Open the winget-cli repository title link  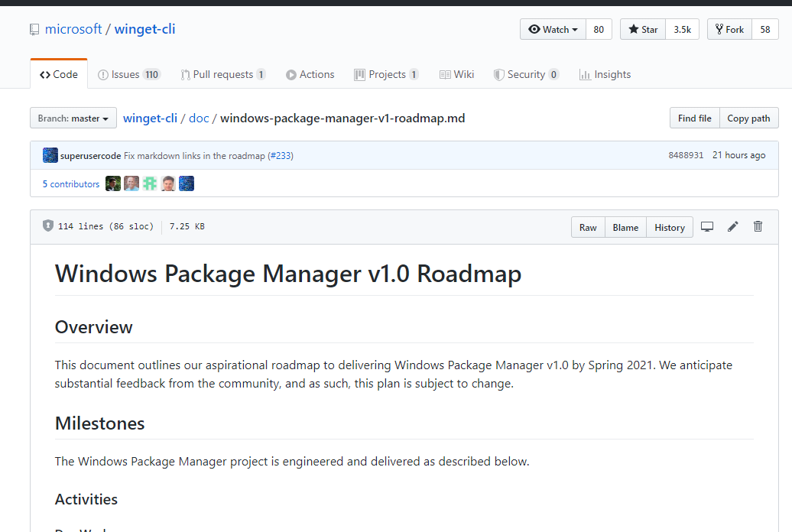pos(145,29)
